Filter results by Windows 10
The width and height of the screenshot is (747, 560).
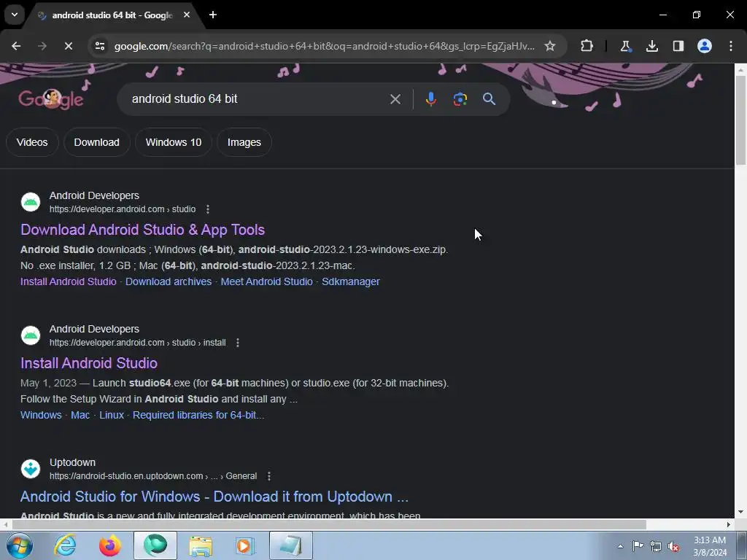click(x=174, y=142)
